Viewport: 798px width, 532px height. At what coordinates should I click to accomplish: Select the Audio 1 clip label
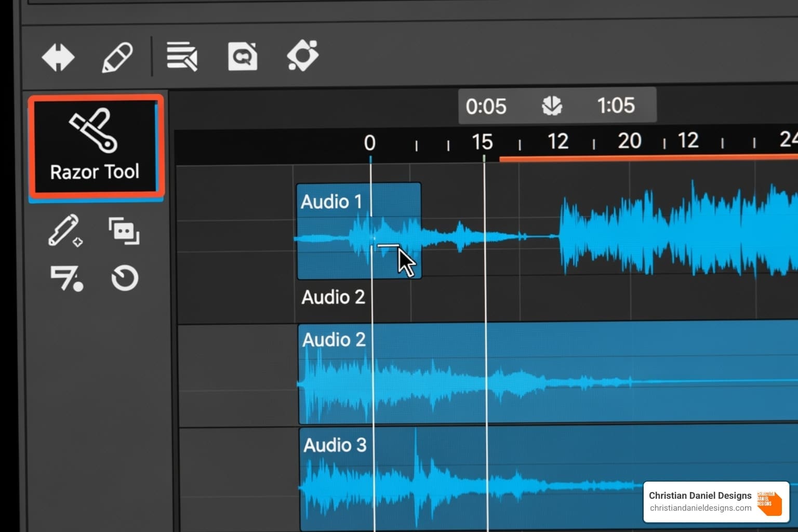tap(331, 202)
